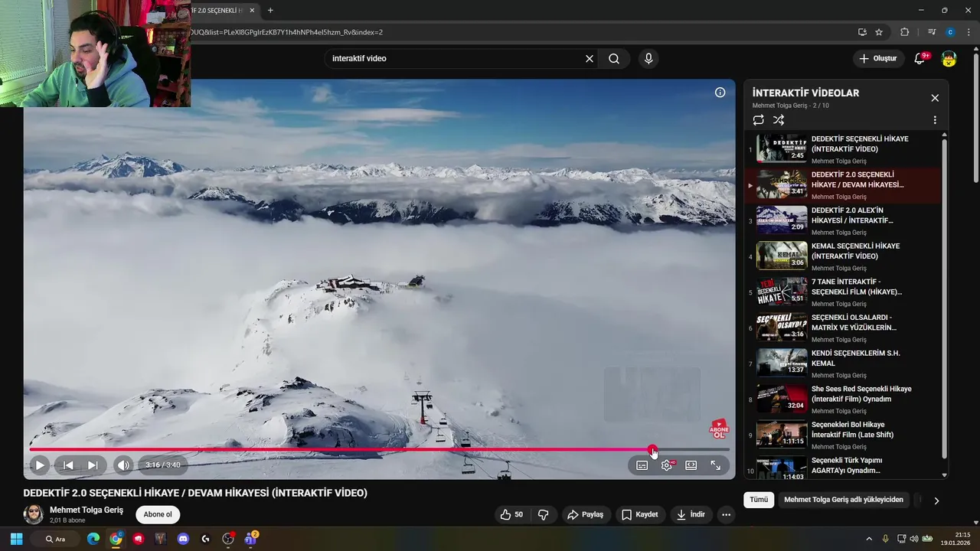The height and width of the screenshot is (551, 980).
Task: Install app icon in address bar
Action: (x=862, y=32)
